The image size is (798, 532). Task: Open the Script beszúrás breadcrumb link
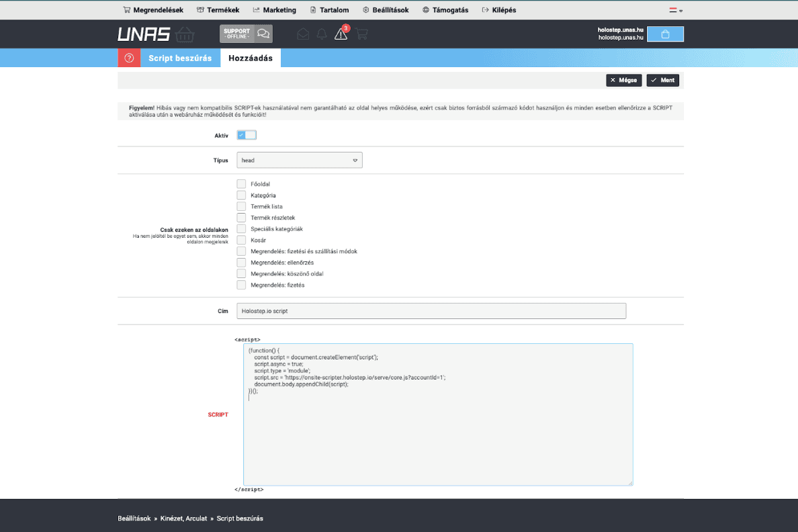pyautogui.click(x=240, y=519)
